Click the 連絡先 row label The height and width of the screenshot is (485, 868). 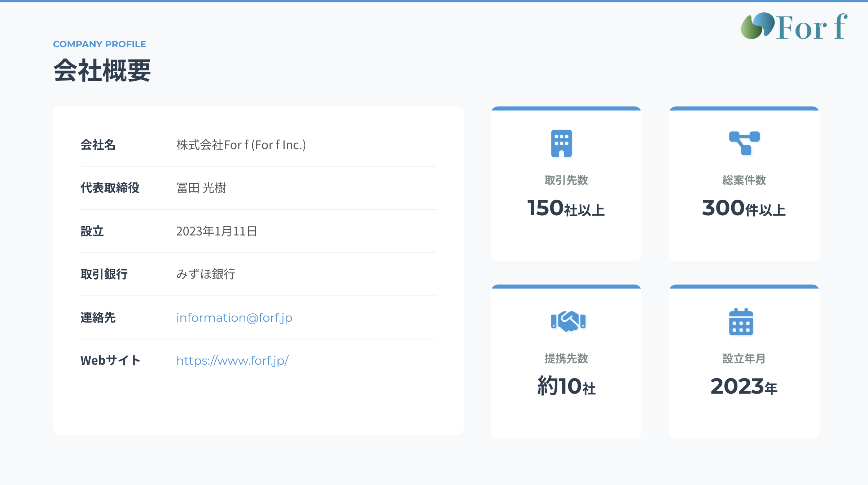point(98,317)
